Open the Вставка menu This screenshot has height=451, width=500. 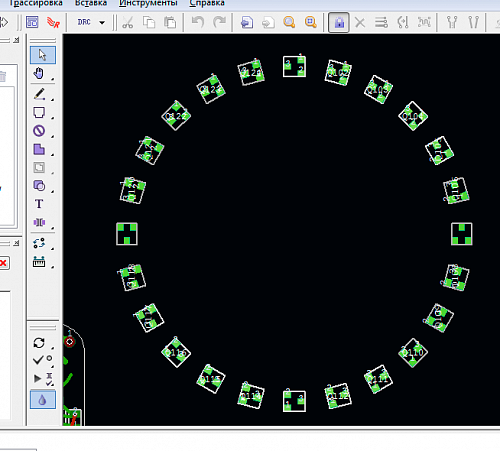pyautogui.click(x=91, y=3)
